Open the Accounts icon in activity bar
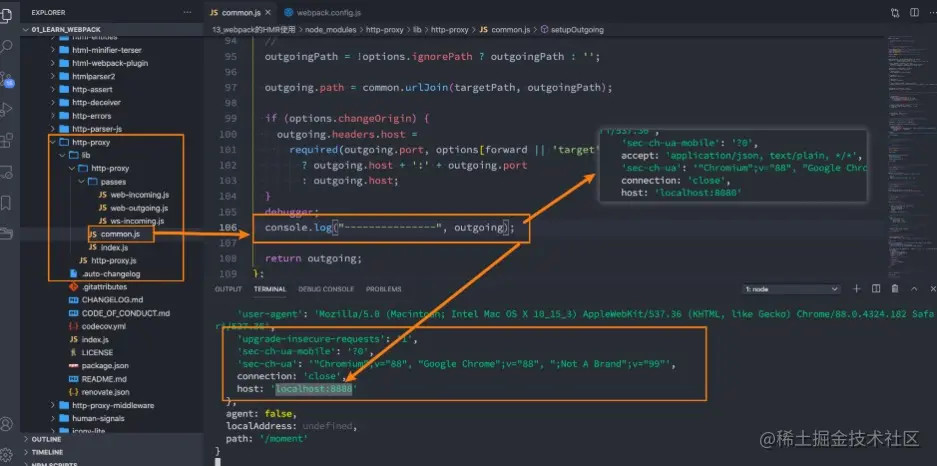937x466 pixels. click(x=6, y=424)
